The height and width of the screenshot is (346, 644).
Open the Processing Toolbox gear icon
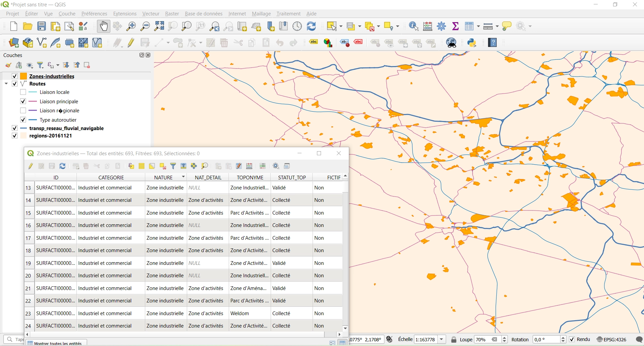[442, 26]
